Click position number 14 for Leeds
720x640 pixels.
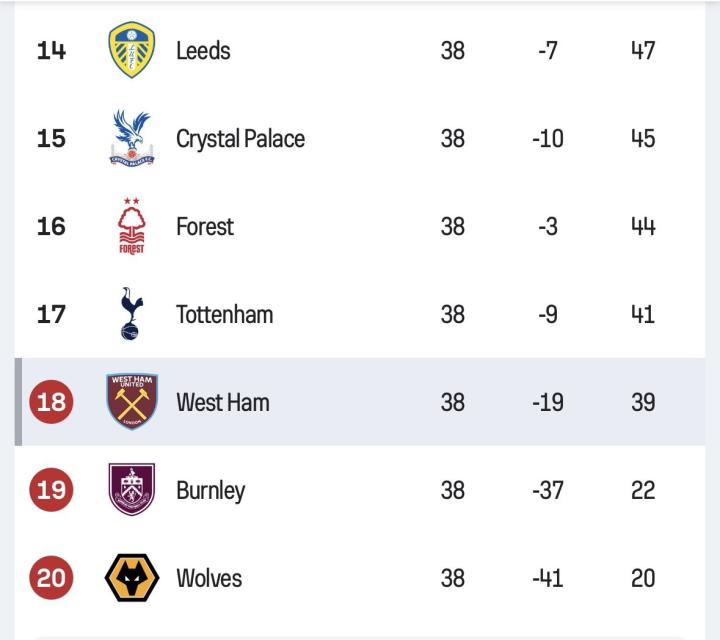pyautogui.click(x=51, y=51)
